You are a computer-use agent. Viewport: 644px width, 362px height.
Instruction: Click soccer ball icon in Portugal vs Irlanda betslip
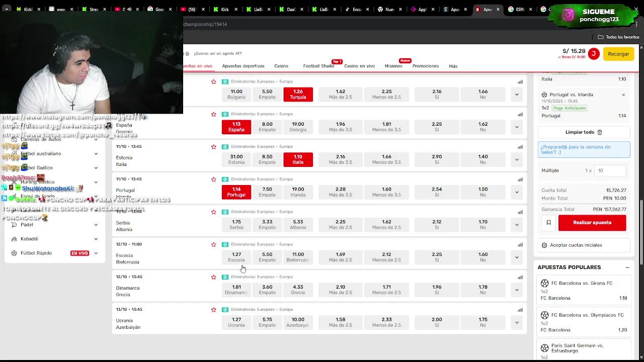coord(544,95)
